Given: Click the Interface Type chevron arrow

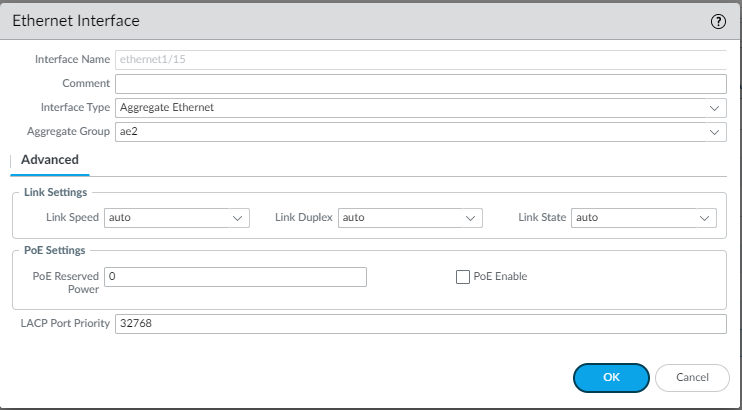Looking at the screenshot, I should pyautogui.click(x=715, y=107).
